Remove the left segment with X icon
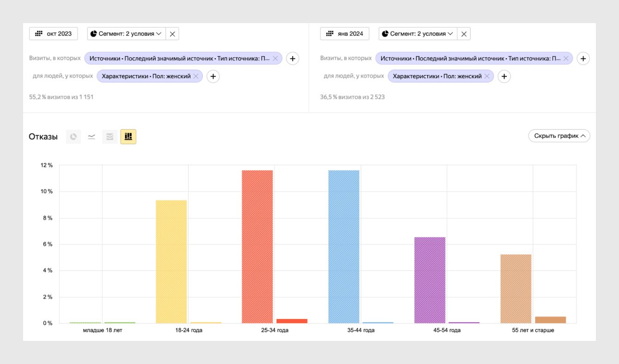 (x=172, y=34)
